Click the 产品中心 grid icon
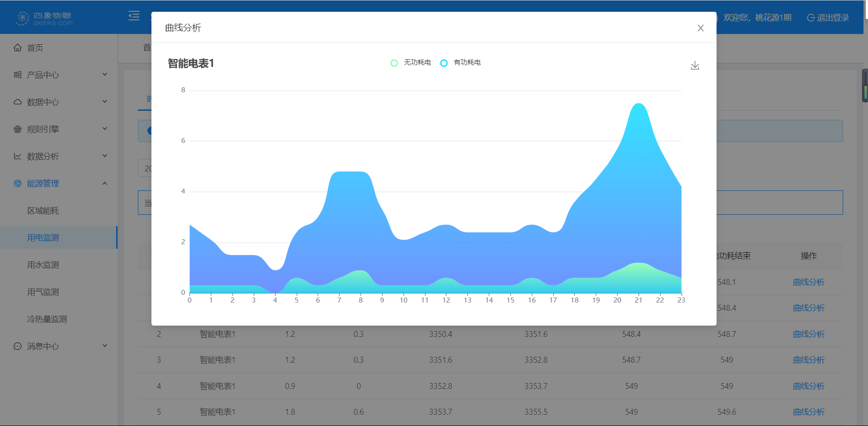 (18, 75)
